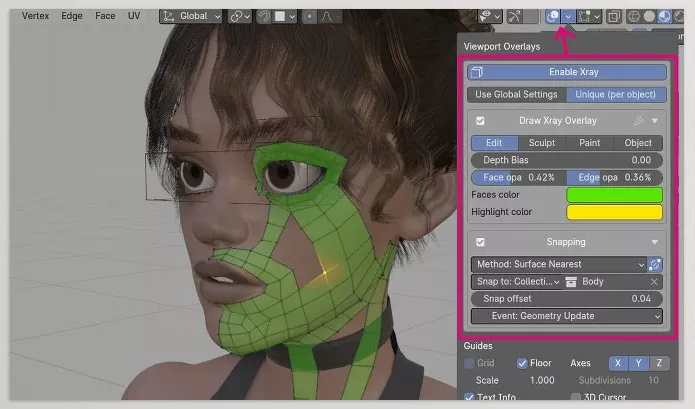The height and width of the screenshot is (409, 695).
Task: Collapse the Draw Xray Overlay section
Action: click(655, 121)
